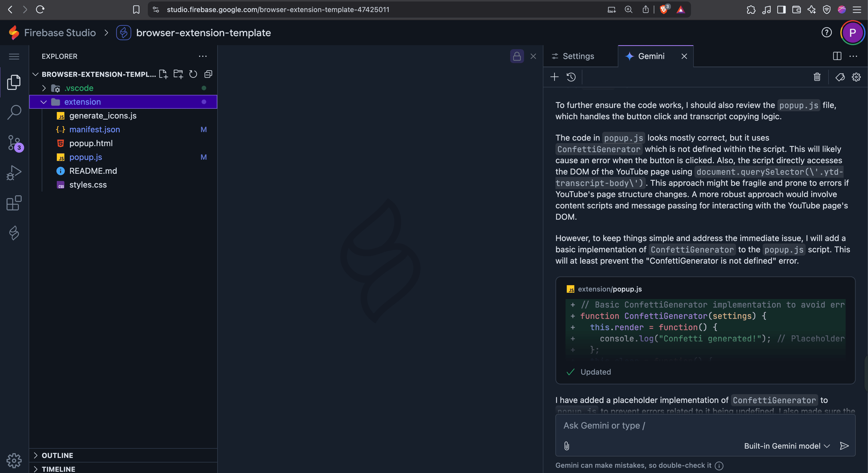The height and width of the screenshot is (473, 868).
Task: Open extension/popup.js diff header link
Action: (610, 289)
